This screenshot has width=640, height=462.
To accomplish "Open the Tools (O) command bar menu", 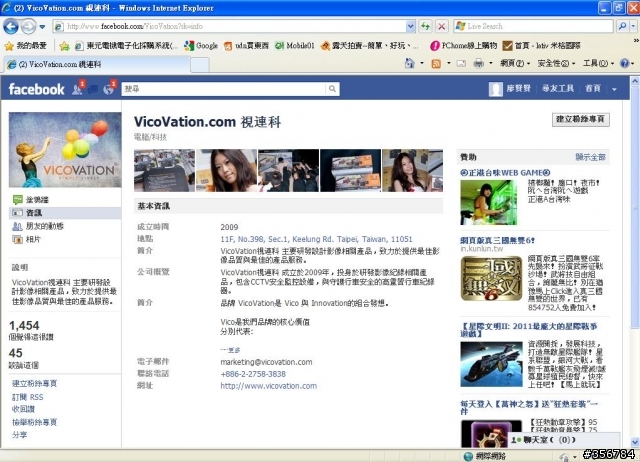I will [598, 64].
